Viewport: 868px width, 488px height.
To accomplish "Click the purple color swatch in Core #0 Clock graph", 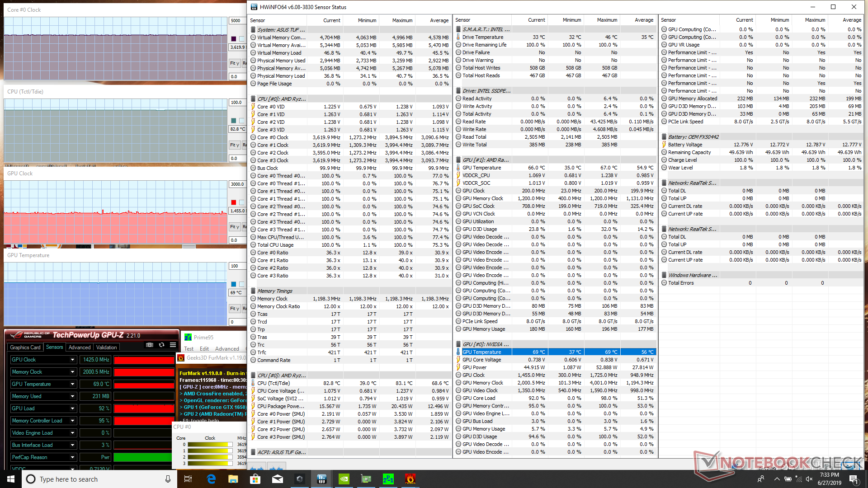I will click(234, 39).
